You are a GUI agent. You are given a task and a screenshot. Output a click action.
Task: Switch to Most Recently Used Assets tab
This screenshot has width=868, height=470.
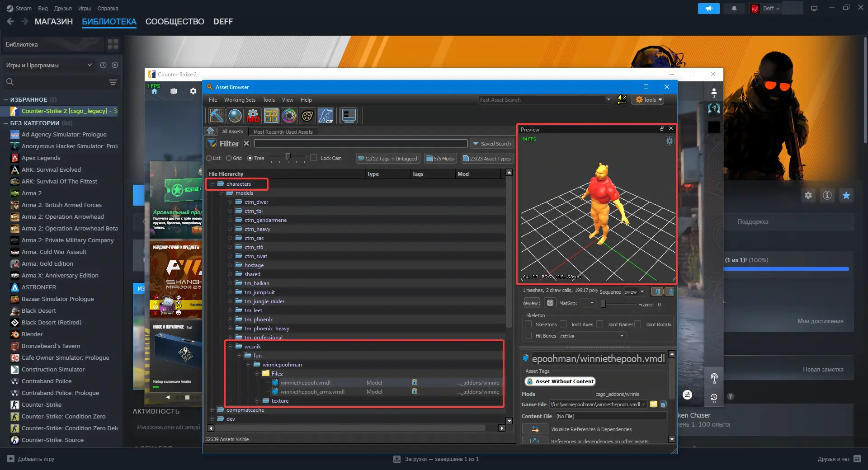(283, 132)
